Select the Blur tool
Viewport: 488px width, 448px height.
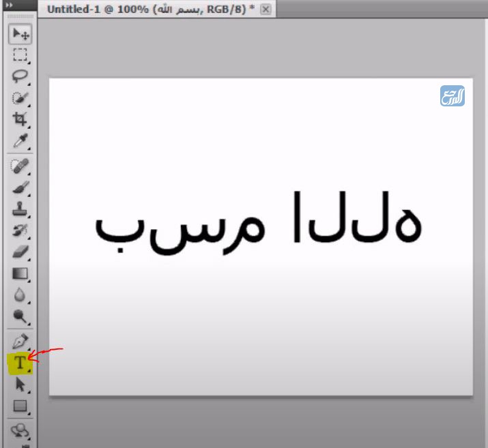coord(20,295)
